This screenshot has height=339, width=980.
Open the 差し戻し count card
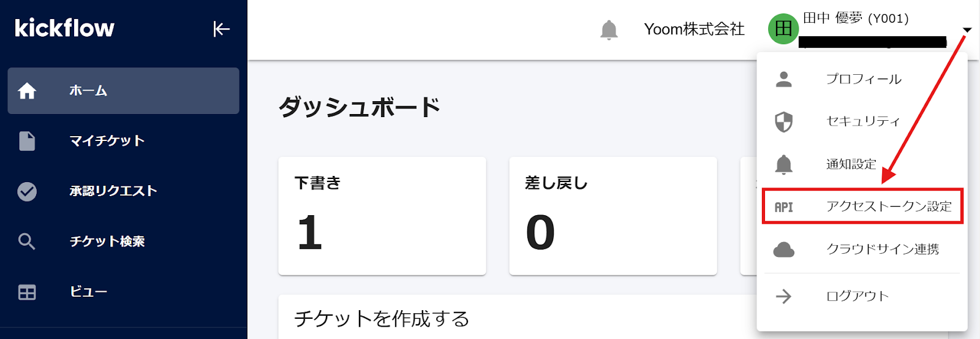(612, 216)
